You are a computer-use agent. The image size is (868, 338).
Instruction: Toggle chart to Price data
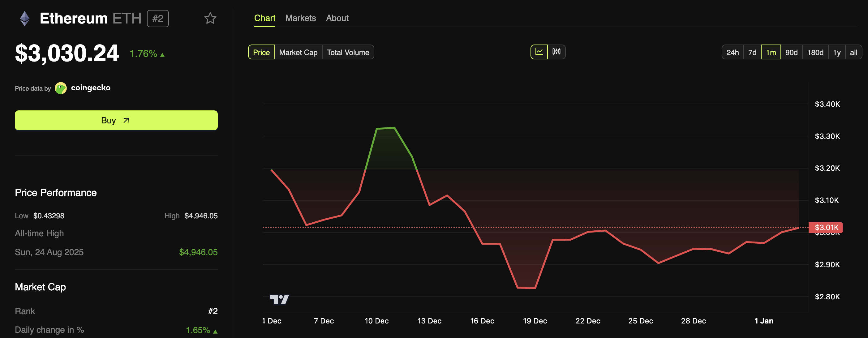261,52
